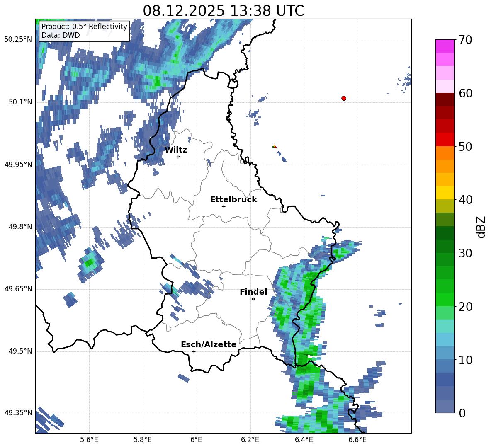
Task: Pick the orange swatch just below 50 dBZ
Action: [x=445, y=153]
